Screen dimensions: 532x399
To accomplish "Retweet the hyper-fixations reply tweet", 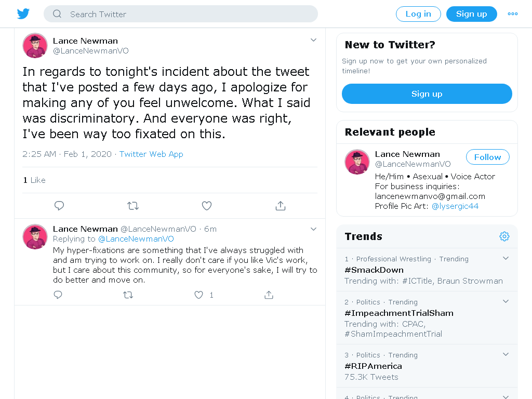I will pos(128,295).
